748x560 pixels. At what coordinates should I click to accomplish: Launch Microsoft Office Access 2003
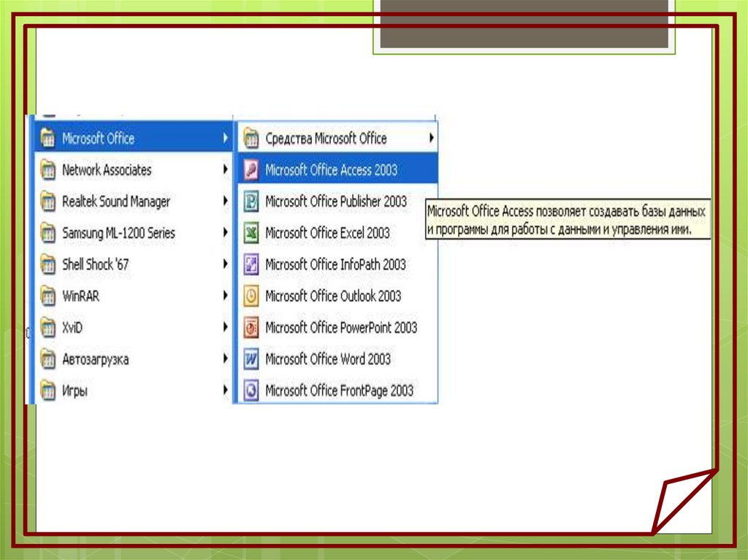(x=337, y=170)
